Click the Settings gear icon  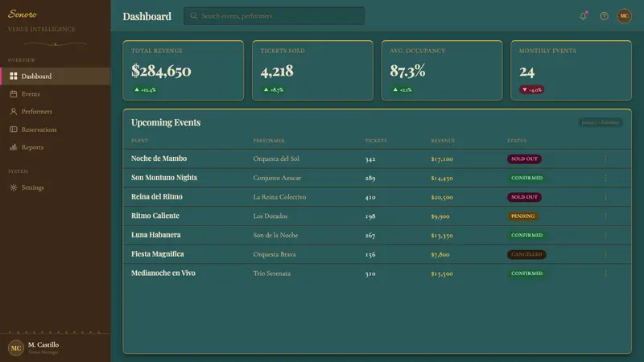point(14,187)
